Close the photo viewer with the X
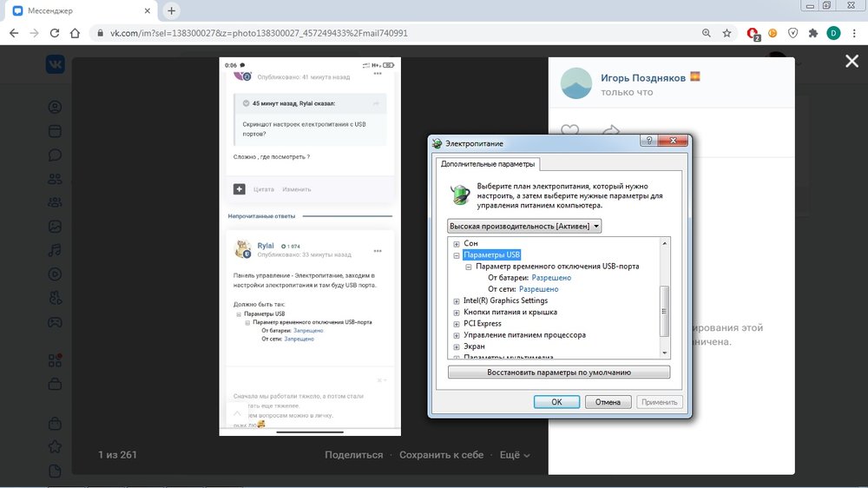868x488 pixels. click(852, 61)
